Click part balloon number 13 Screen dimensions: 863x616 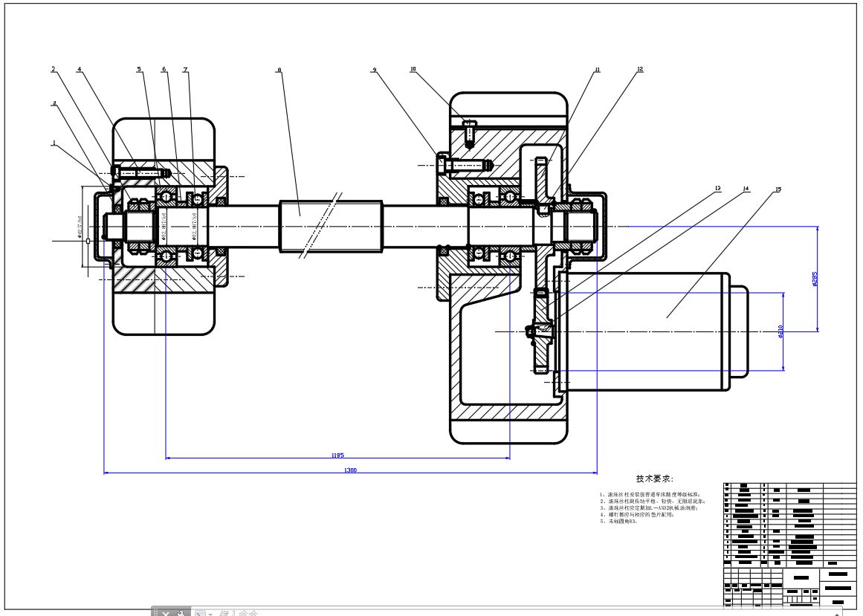717,188
